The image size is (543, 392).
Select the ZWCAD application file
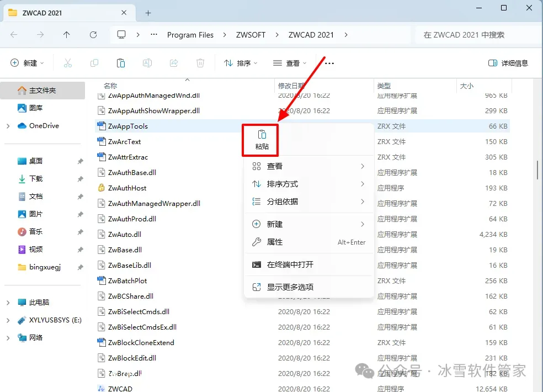[x=120, y=389]
